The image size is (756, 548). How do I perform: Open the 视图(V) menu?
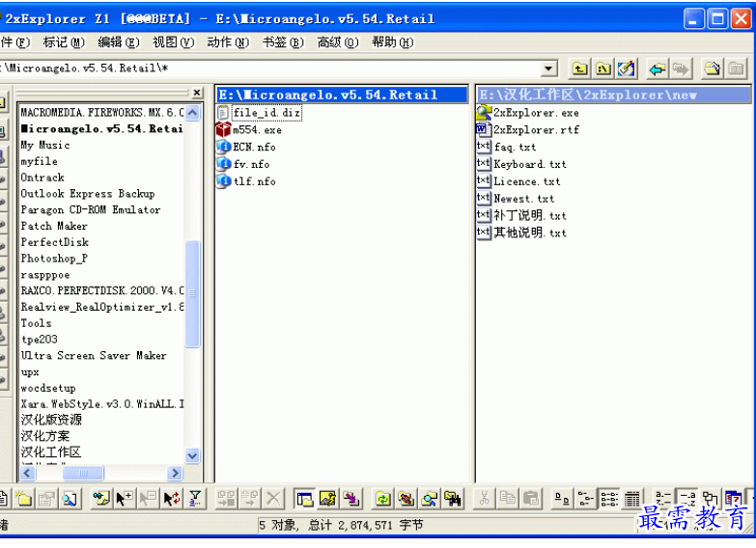pyautogui.click(x=174, y=42)
